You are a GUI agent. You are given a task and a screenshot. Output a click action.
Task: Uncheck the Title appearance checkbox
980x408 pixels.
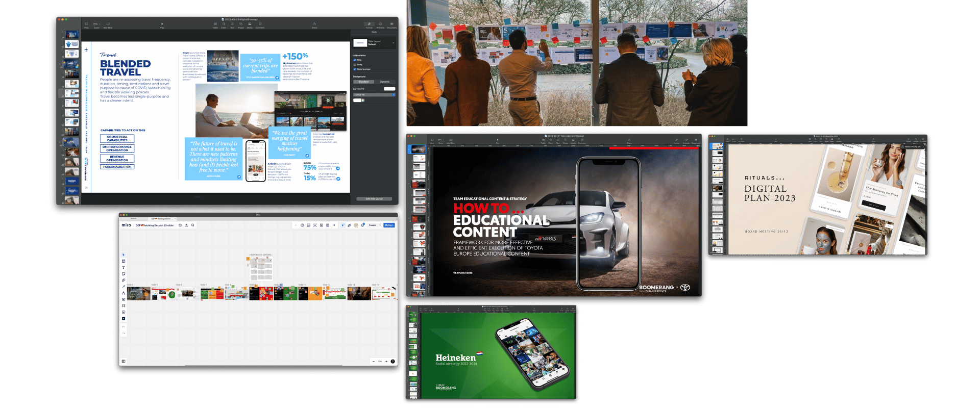pos(355,60)
